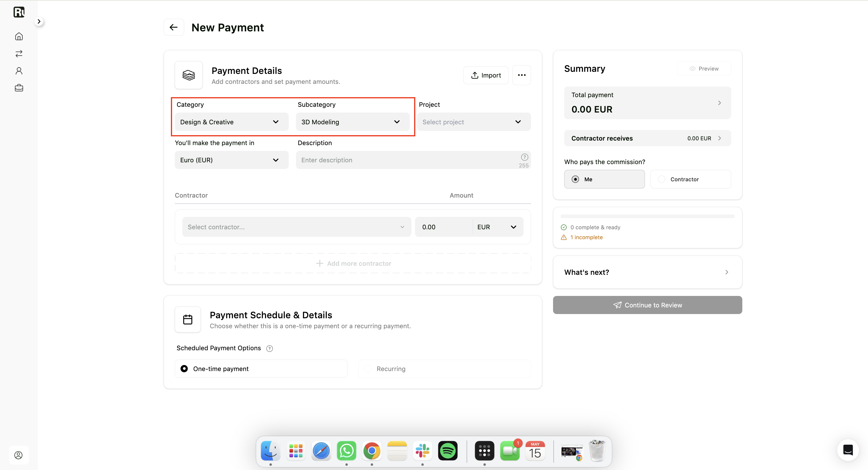The height and width of the screenshot is (470, 868).
Task: Open the dark dotted-grid app in the Dock
Action: pyautogui.click(x=485, y=451)
